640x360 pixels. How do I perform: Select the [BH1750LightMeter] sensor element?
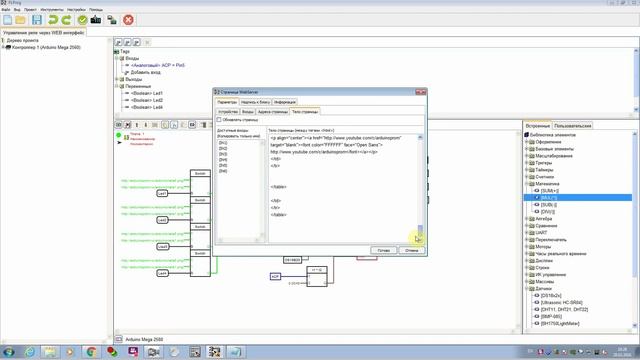click(560, 323)
